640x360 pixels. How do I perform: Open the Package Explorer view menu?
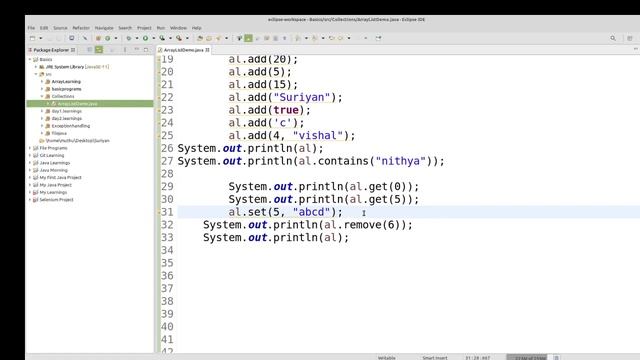(x=125, y=49)
